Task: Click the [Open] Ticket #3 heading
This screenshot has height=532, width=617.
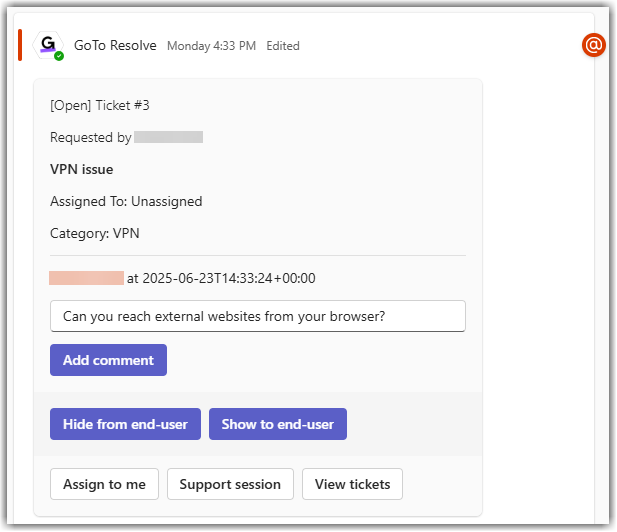Action: [100, 105]
